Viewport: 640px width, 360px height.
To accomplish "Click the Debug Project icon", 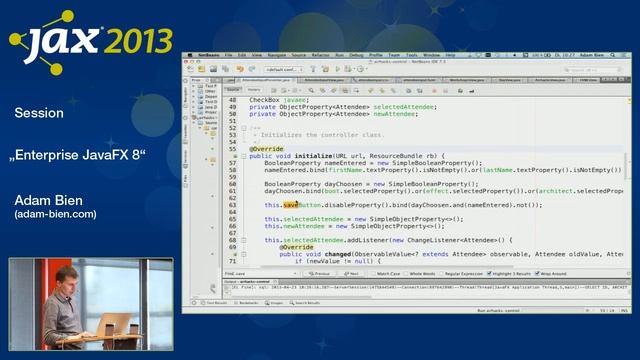I will tap(348, 69).
